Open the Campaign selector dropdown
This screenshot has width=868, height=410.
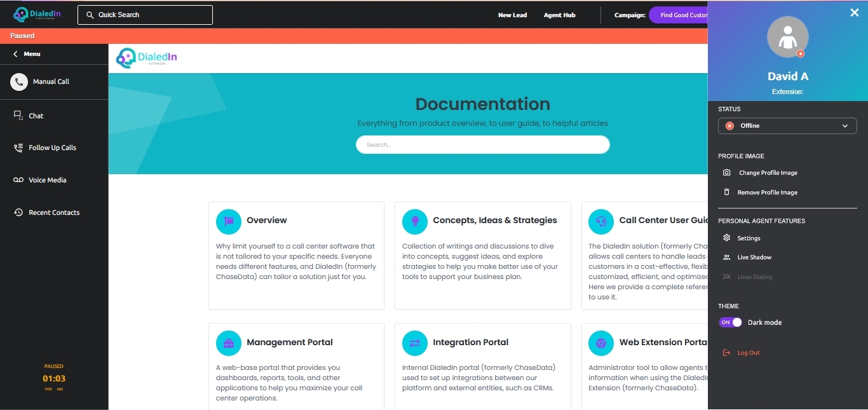point(679,15)
